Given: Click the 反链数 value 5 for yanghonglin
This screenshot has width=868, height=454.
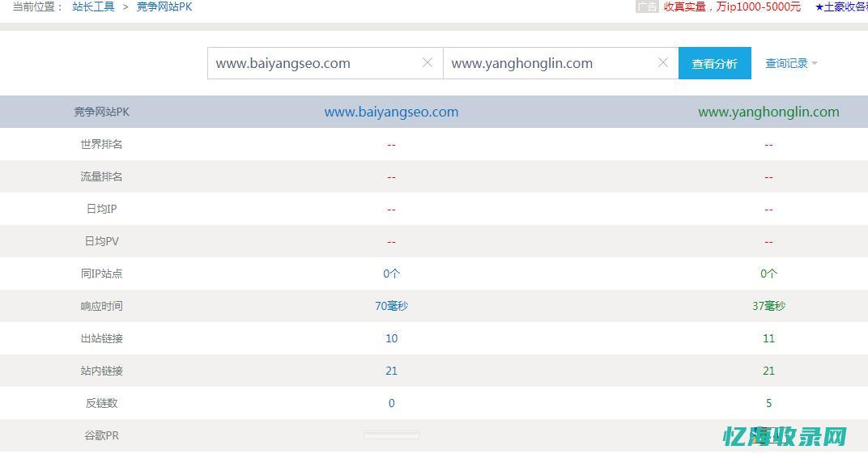Looking at the screenshot, I should pyautogui.click(x=768, y=403).
